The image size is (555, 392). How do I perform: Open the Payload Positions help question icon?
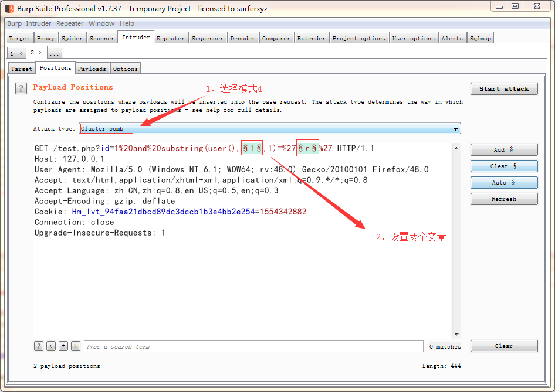coord(21,88)
